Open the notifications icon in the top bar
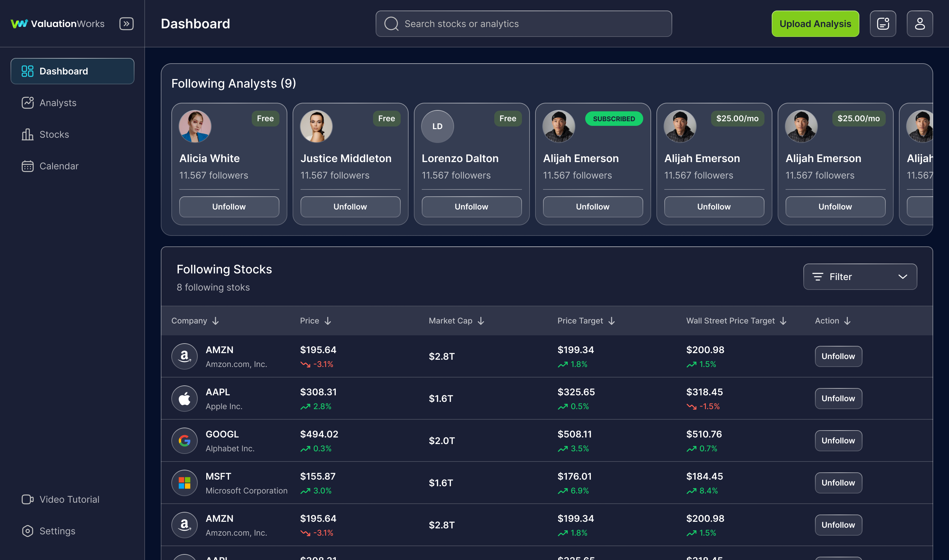Viewport: 949px width, 560px height. 883,23
